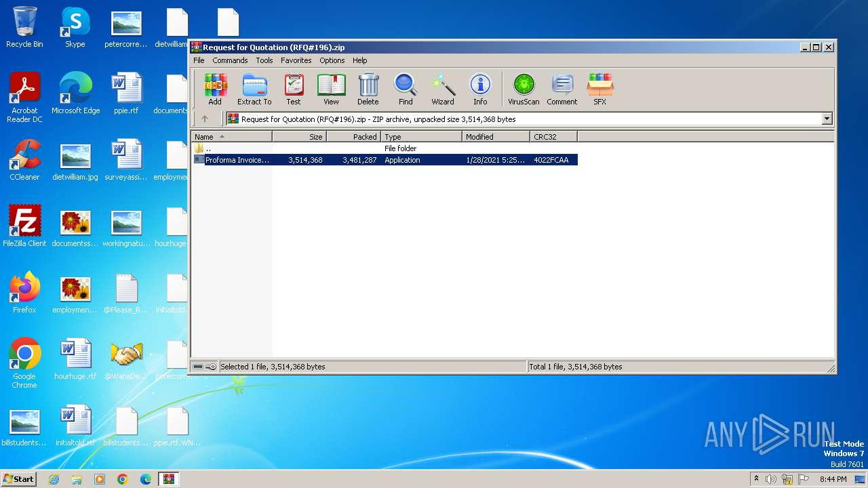The width and height of the screenshot is (868, 488).
Task: Sort by the Size column header
Action: coord(300,137)
